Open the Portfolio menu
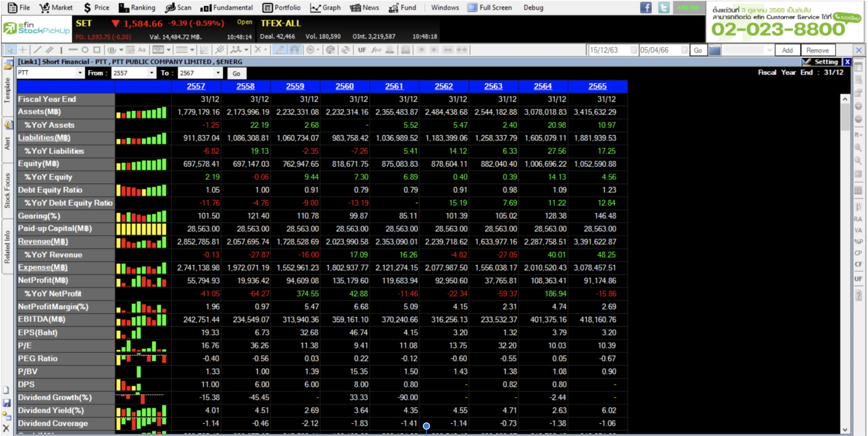This screenshot has height=436, width=868. (282, 7)
